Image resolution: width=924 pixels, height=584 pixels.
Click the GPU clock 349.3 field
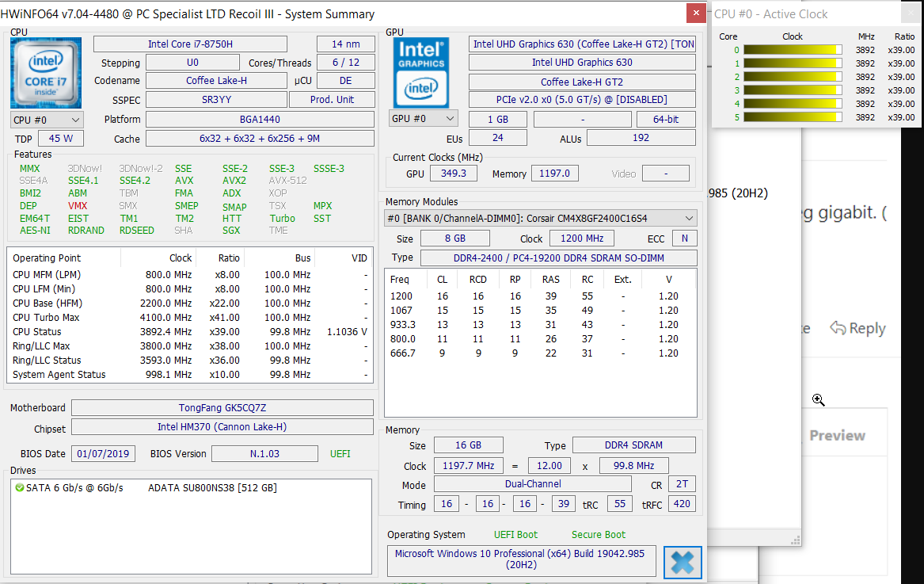(x=453, y=174)
